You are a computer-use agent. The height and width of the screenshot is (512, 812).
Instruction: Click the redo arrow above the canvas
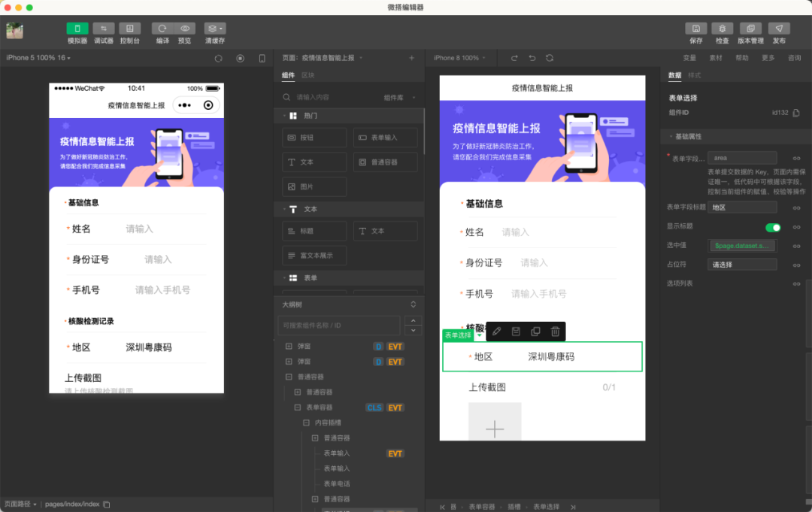[x=514, y=58]
